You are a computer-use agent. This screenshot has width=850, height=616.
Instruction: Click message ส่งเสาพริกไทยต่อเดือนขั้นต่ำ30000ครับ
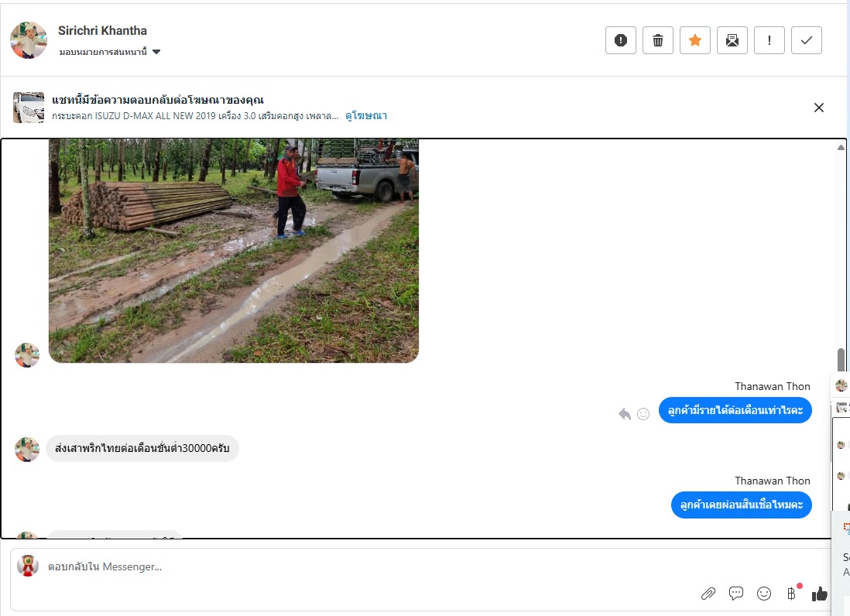coord(142,448)
